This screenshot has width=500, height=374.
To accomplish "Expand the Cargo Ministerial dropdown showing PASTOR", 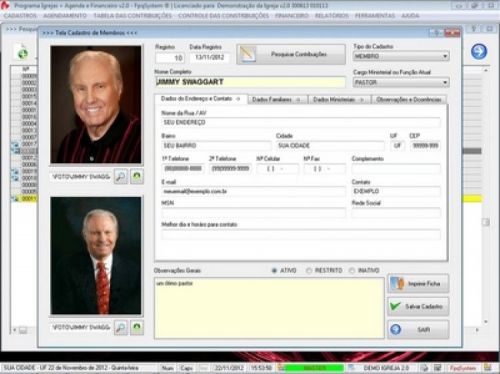I will pyautogui.click(x=401, y=82).
